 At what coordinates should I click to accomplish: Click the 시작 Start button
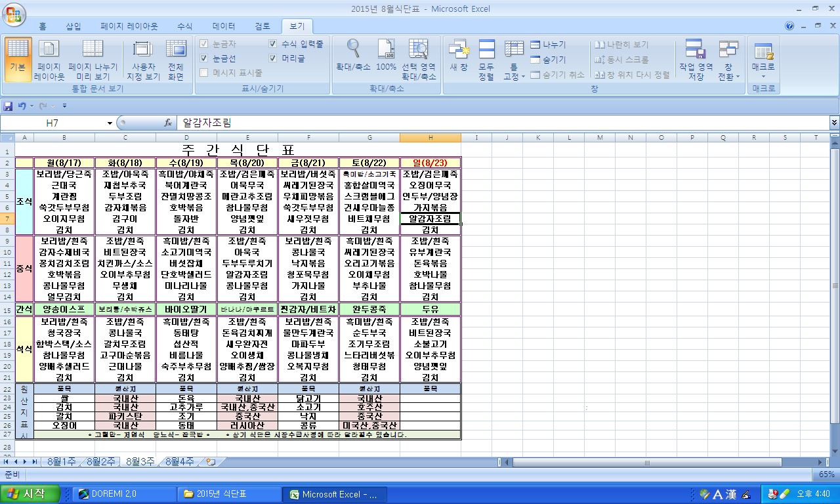click(x=30, y=494)
